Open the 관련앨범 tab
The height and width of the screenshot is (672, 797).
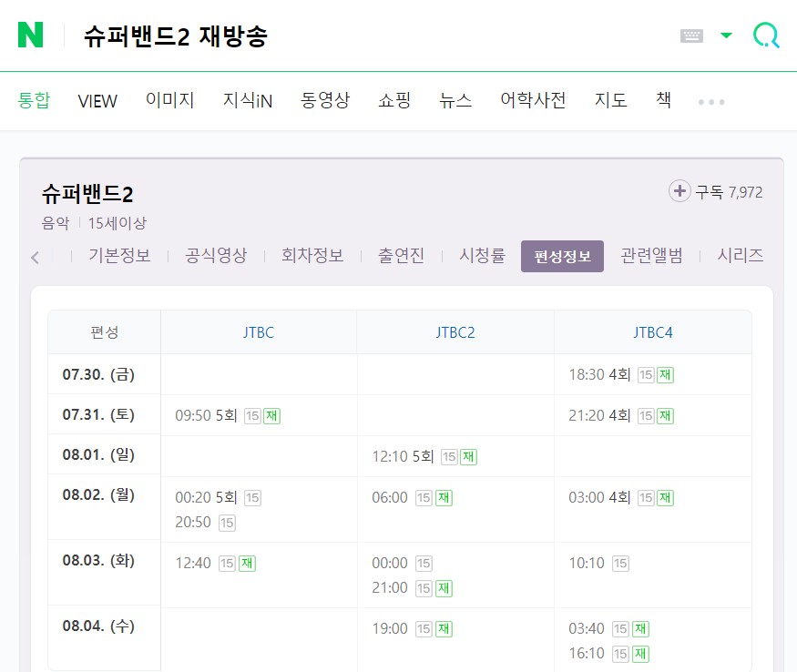(x=651, y=255)
